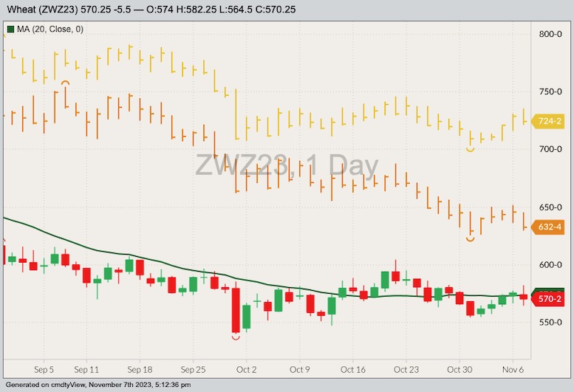This screenshot has width=574, height=392.
Task: Click the yellow 724-2 price tag
Action: [548, 121]
